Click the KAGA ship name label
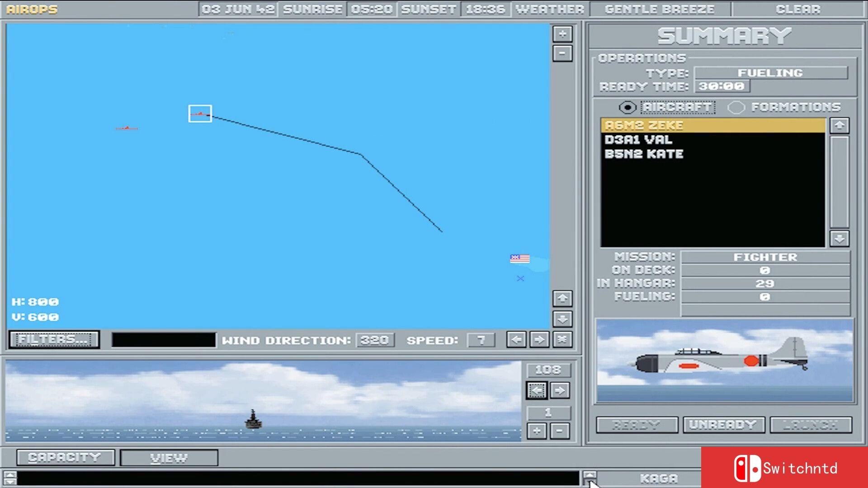Viewport: 868px width, 488px height. 659,479
